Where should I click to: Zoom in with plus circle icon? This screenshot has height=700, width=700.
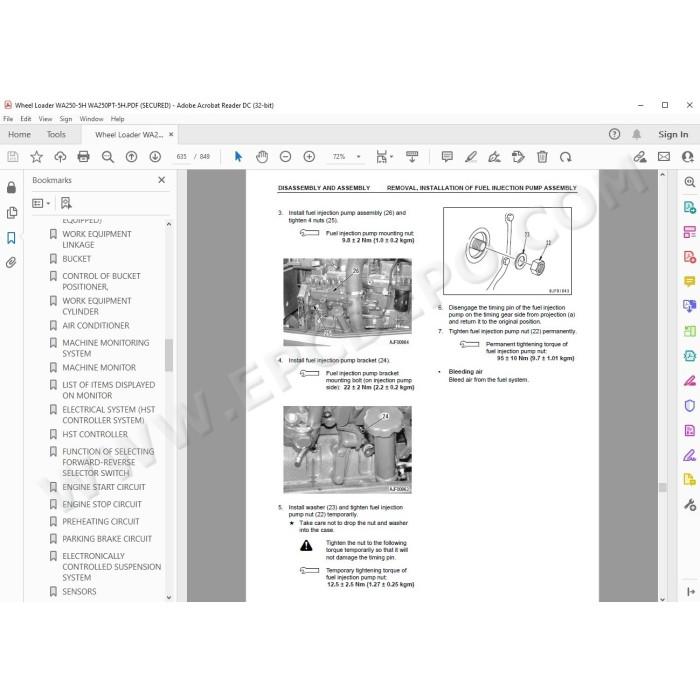[x=309, y=157]
